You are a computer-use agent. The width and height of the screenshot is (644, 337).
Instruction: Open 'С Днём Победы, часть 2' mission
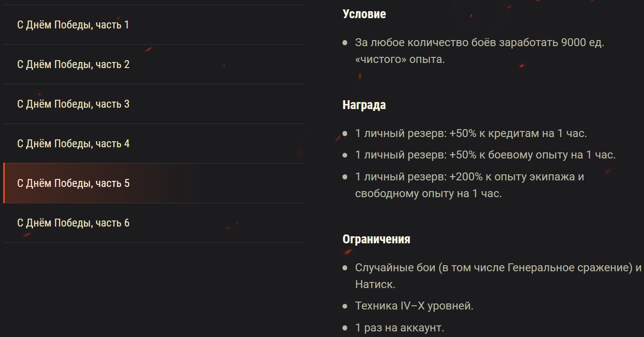tap(72, 64)
